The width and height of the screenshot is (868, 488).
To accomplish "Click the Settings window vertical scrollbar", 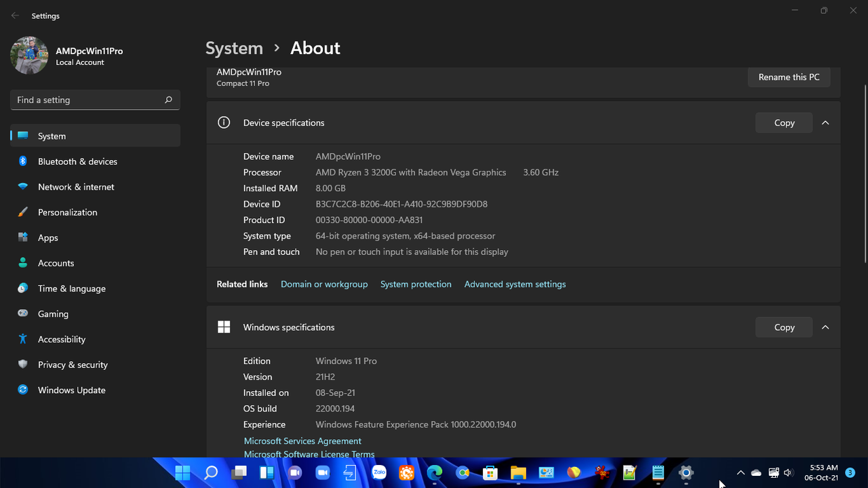I will click(865, 174).
